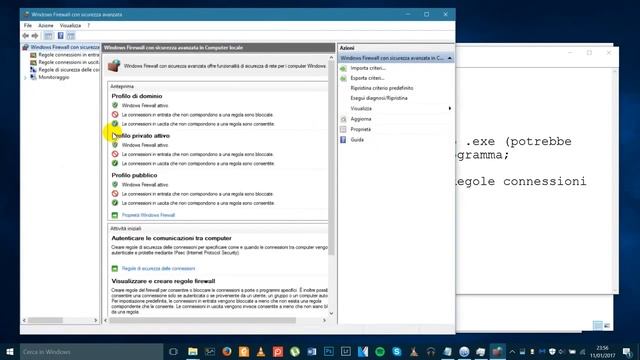Image resolution: width=640 pixels, height=360 pixels.
Task: Select the outbound rules icon in tree
Action: (33, 62)
